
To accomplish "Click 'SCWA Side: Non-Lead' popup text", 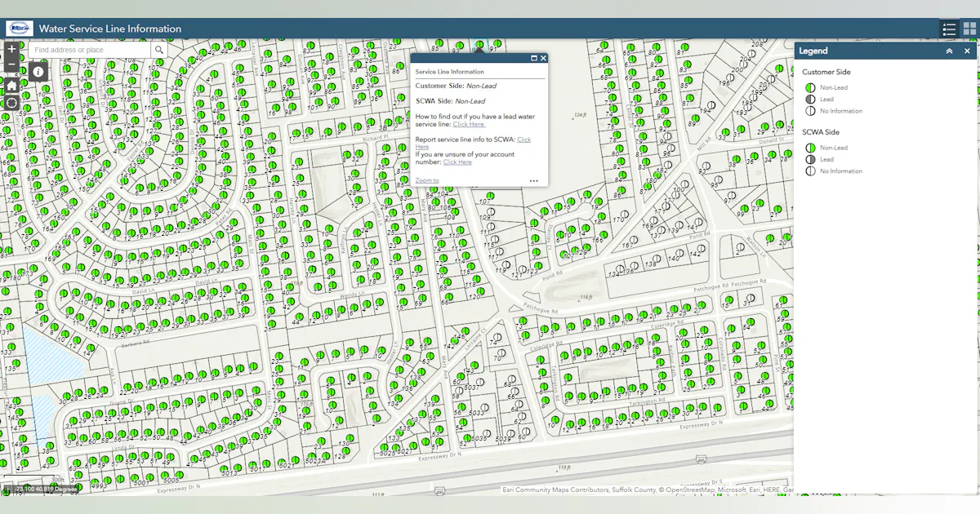I will point(450,101).
